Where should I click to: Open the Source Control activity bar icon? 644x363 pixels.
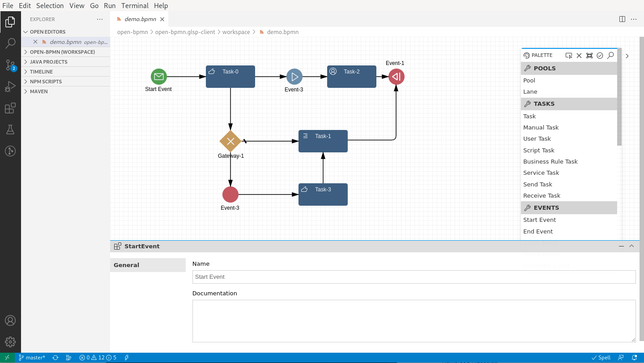[10, 65]
